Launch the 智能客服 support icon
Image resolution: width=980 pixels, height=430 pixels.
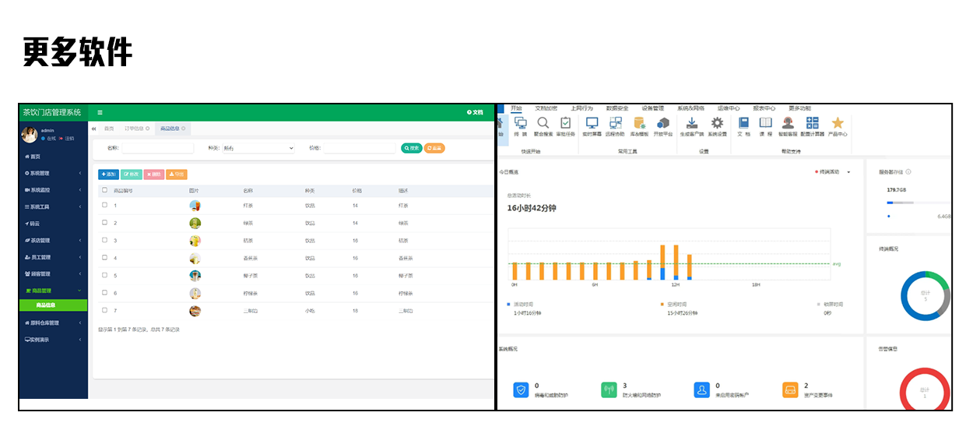click(789, 124)
